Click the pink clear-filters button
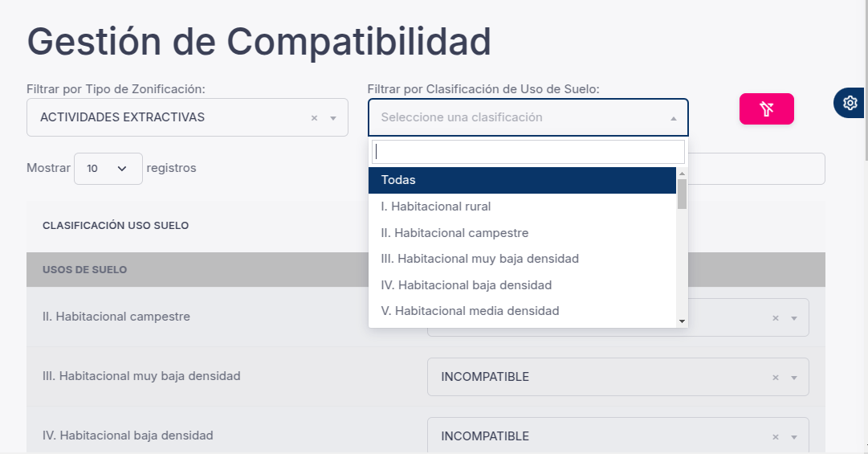The width and height of the screenshot is (868, 454). [767, 109]
